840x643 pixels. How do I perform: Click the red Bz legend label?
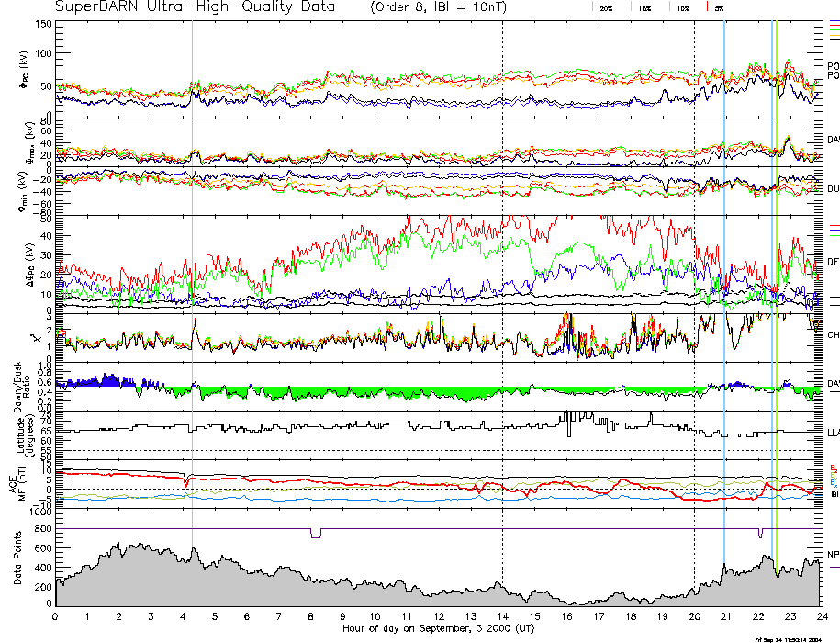coord(834,467)
